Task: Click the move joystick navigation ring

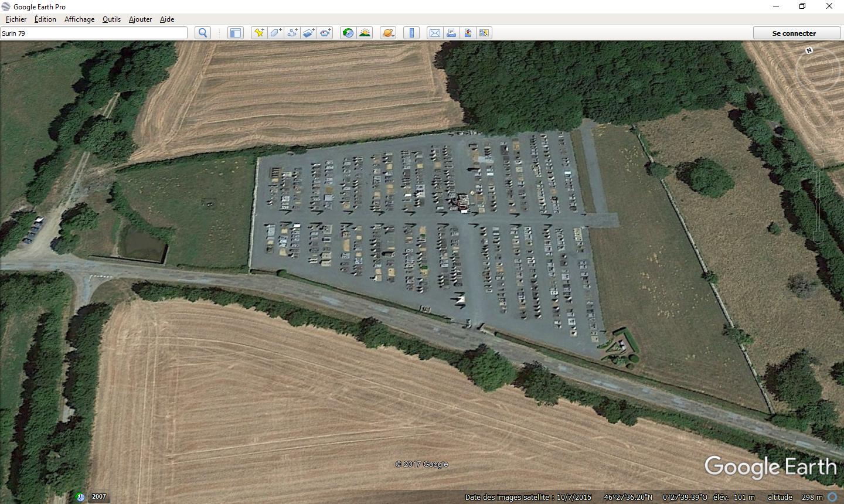Action: tap(818, 111)
